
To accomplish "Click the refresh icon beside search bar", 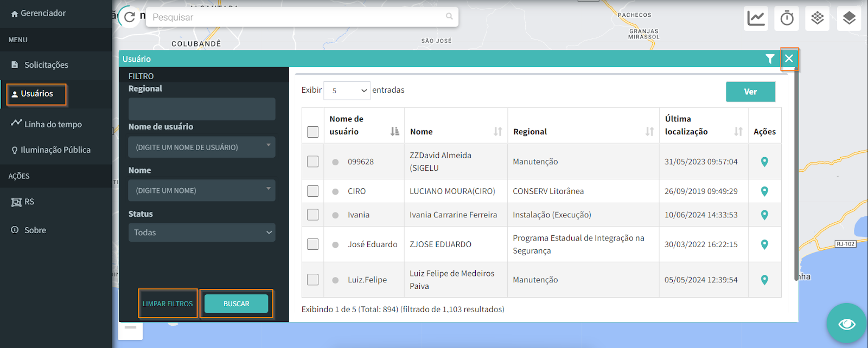I will pos(129,17).
